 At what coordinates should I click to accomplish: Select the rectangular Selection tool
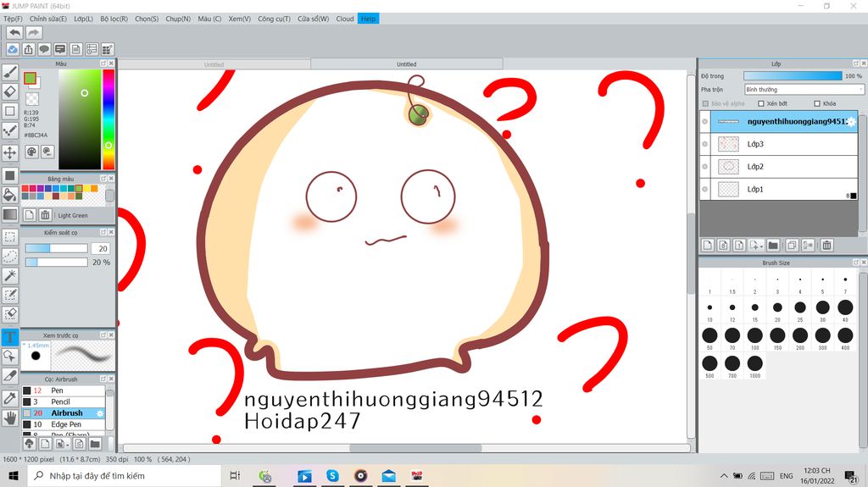(x=10, y=237)
